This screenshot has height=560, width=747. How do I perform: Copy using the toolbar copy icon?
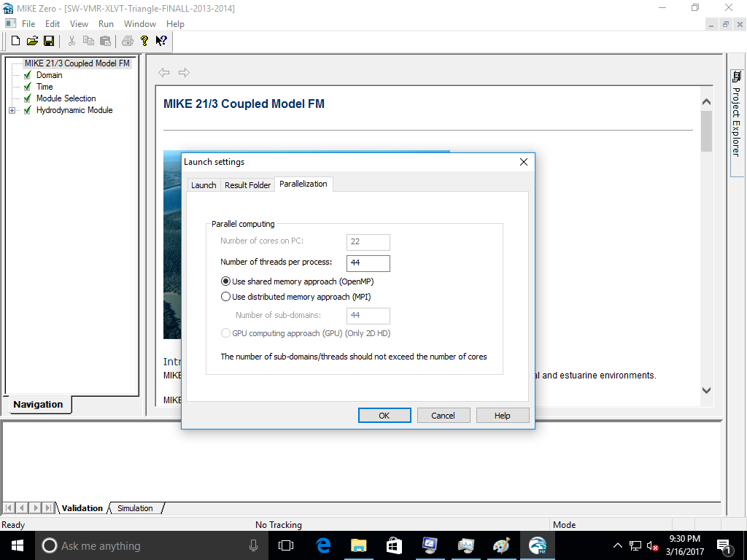pyautogui.click(x=88, y=41)
